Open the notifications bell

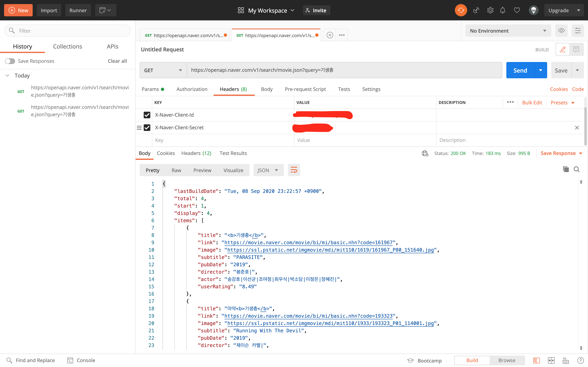coord(502,10)
